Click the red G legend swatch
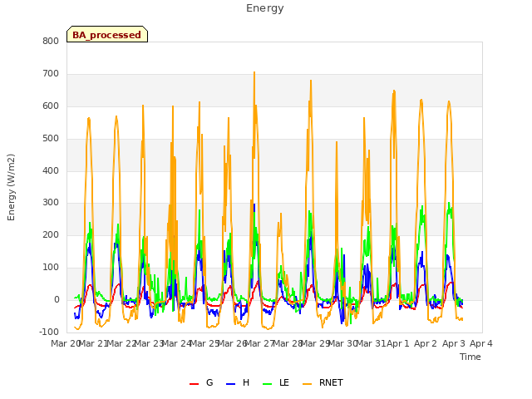532x399 pixels. tap(194, 384)
